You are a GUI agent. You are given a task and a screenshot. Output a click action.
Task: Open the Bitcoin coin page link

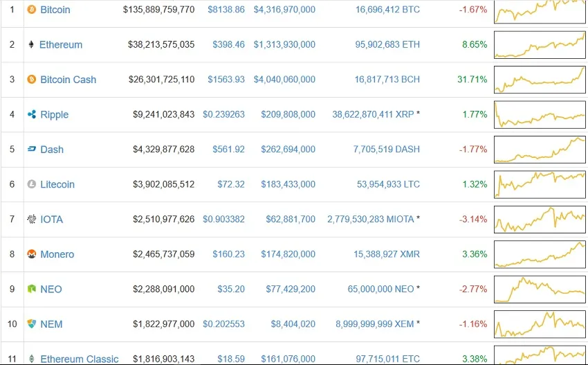coord(55,10)
